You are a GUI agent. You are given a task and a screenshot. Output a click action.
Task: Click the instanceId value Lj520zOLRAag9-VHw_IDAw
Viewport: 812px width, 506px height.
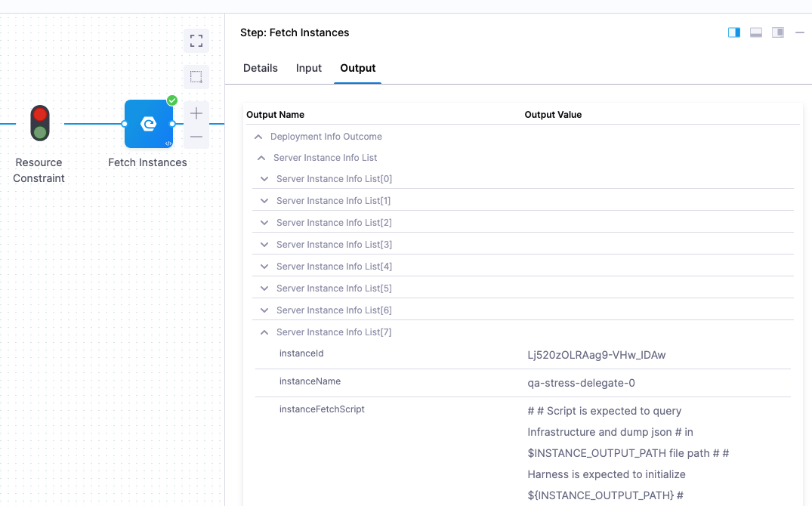[x=596, y=355]
